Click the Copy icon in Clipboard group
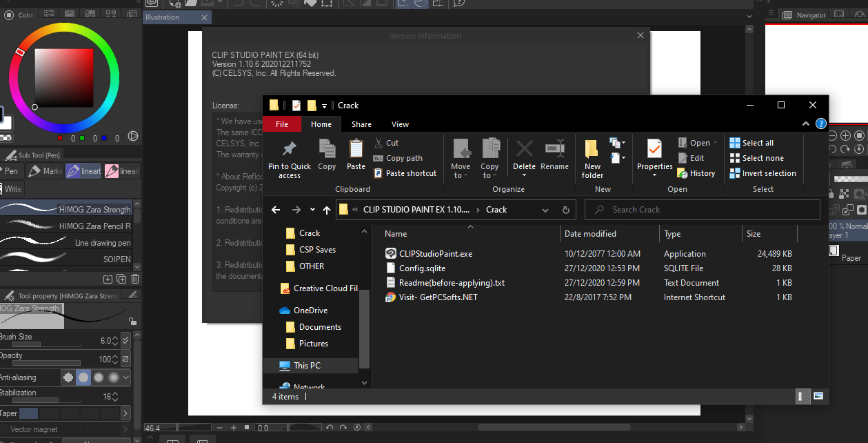Viewport: 868px width, 443px height. coord(327,148)
